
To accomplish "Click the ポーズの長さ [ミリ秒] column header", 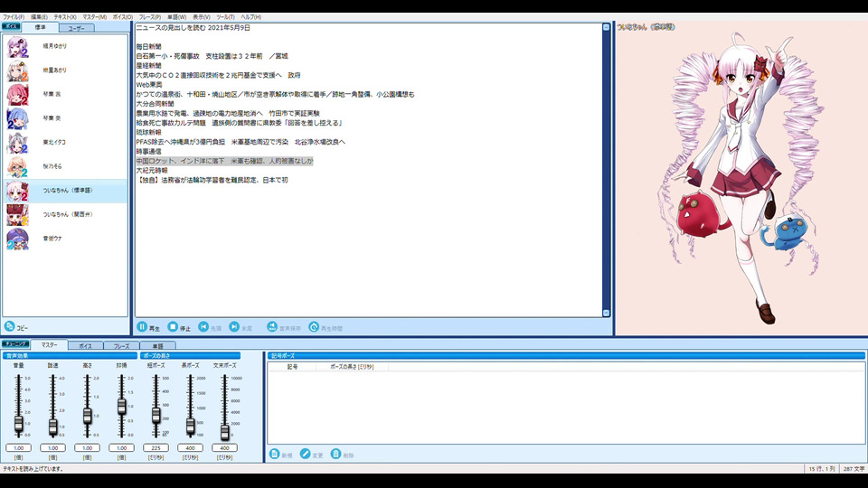I will [x=352, y=367].
